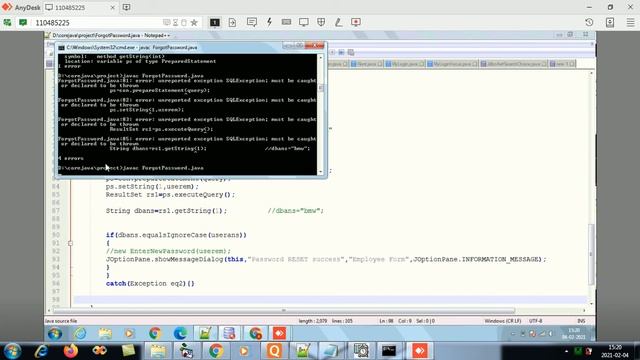Open the AnyDesk hamburger main menu
The width and height of the screenshot is (640, 360).
(x=631, y=22)
